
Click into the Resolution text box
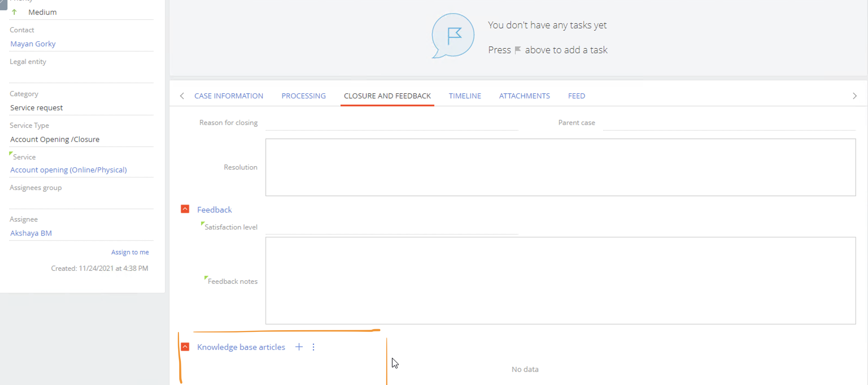pos(560,167)
